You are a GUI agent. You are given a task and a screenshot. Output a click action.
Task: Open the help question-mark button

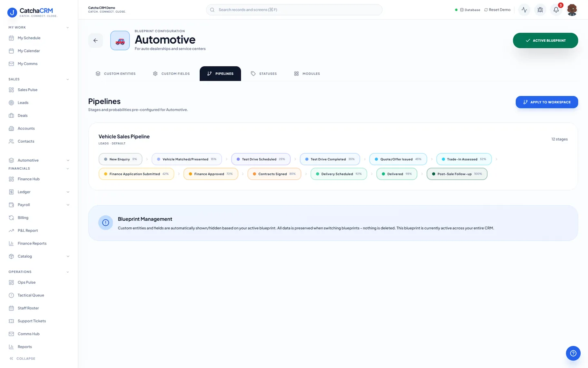573,353
